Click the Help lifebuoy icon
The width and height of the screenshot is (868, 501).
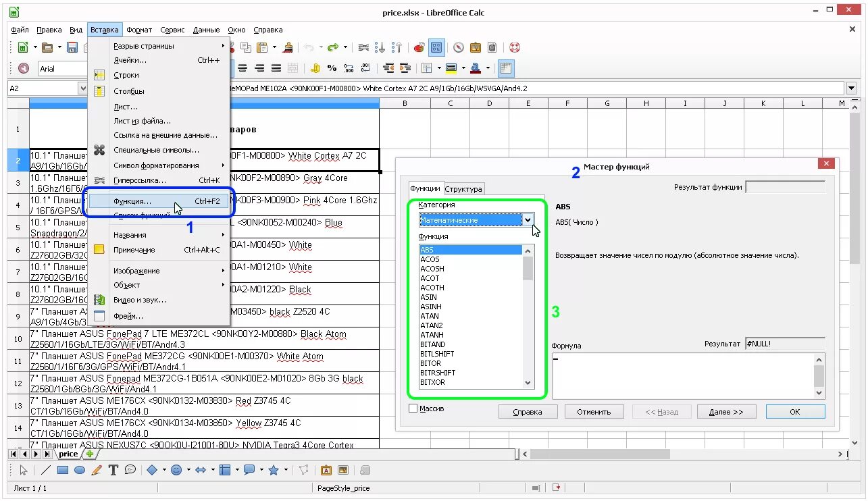(515, 47)
